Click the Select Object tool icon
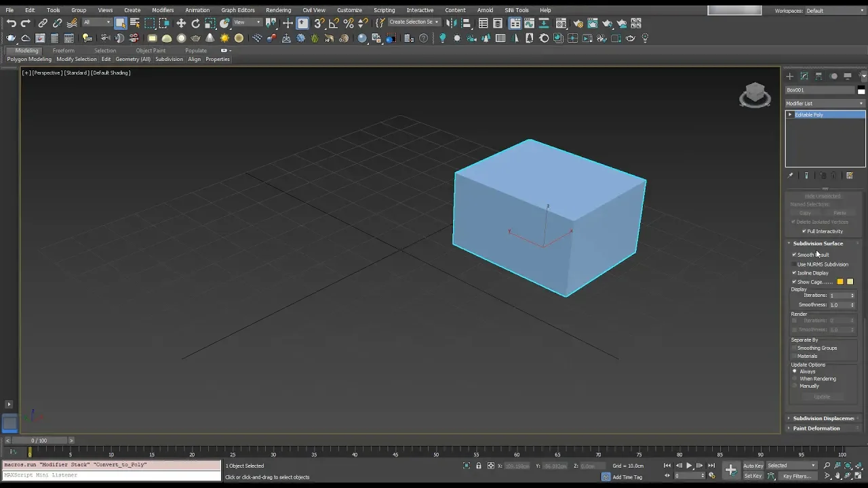Image resolution: width=868 pixels, height=488 pixels. tap(121, 23)
